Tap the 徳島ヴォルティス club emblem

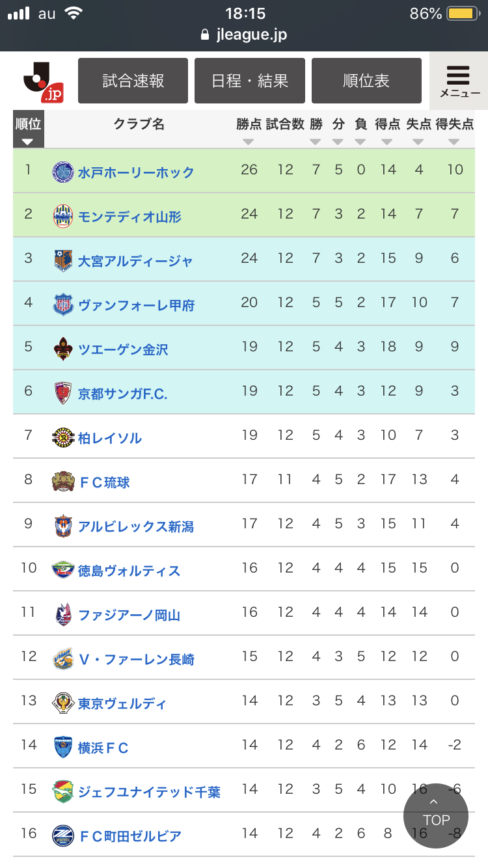(63, 570)
